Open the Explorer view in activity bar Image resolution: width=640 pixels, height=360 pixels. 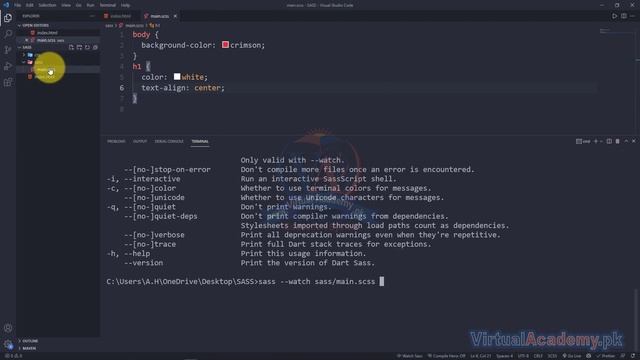[x=8, y=18]
